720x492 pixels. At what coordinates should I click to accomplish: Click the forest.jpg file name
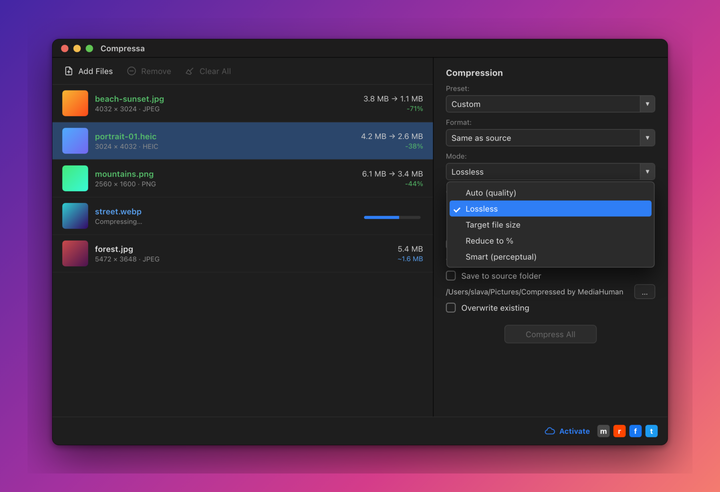tap(114, 249)
